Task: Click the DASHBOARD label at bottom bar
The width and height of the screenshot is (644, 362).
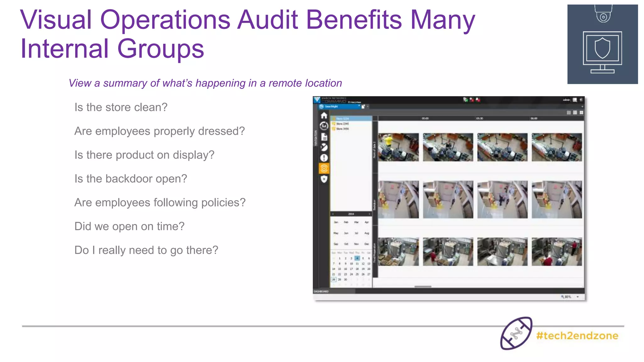Action: point(321,292)
